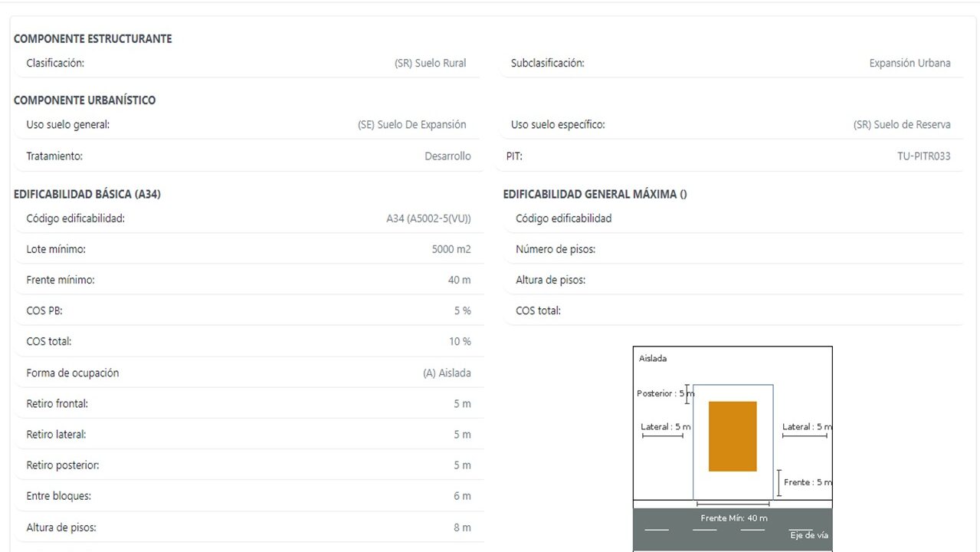Click the 5 % COS PB value
The height and width of the screenshot is (552, 980).
462,311
